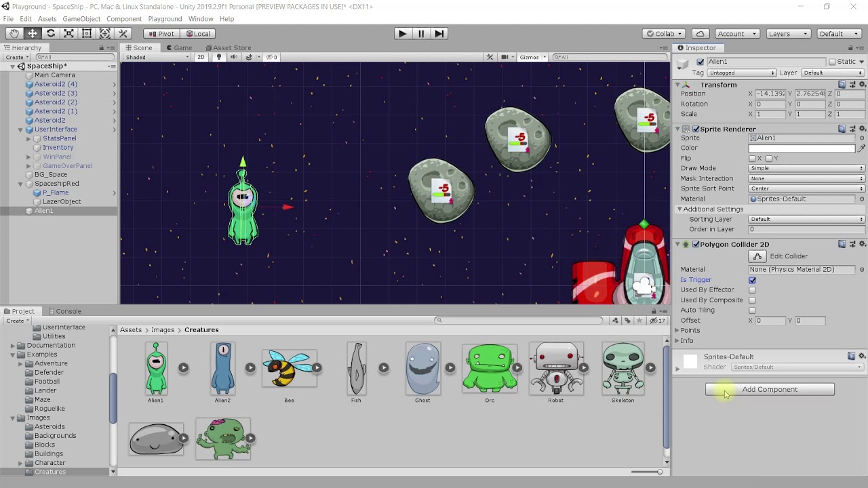Enable the Used By Effector checkbox
This screenshot has width=868, height=488.
752,290
